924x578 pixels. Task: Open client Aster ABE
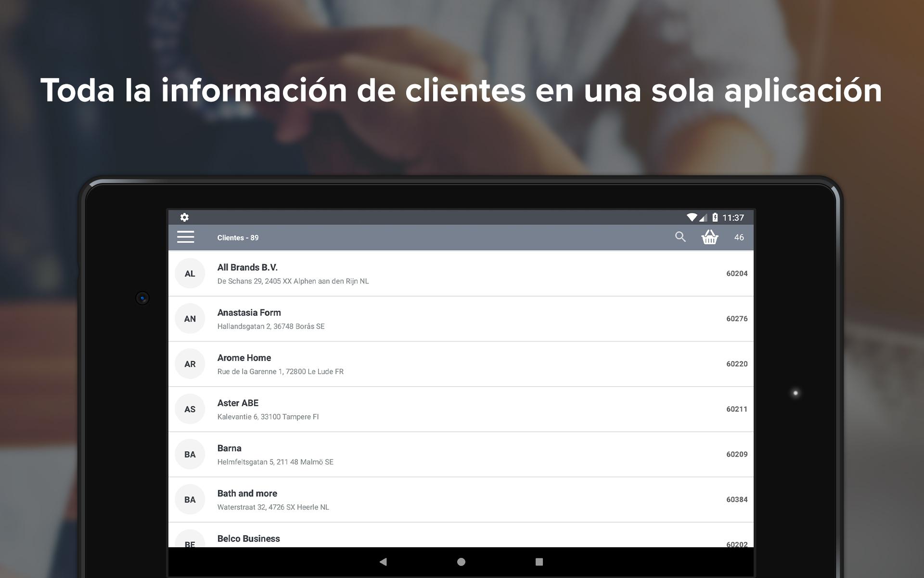tap(461, 409)
